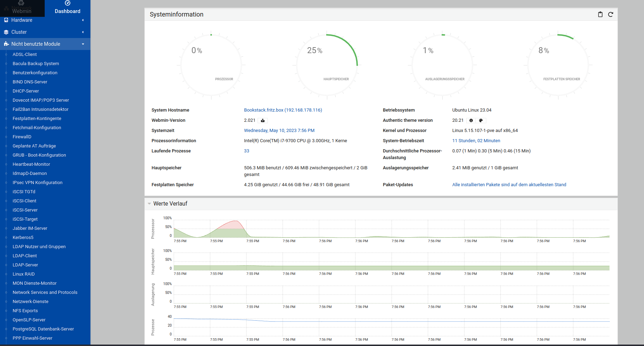Open MON Dienste-Monitor module
Viewport: 644px width, 346px height.
pos(34,283)
